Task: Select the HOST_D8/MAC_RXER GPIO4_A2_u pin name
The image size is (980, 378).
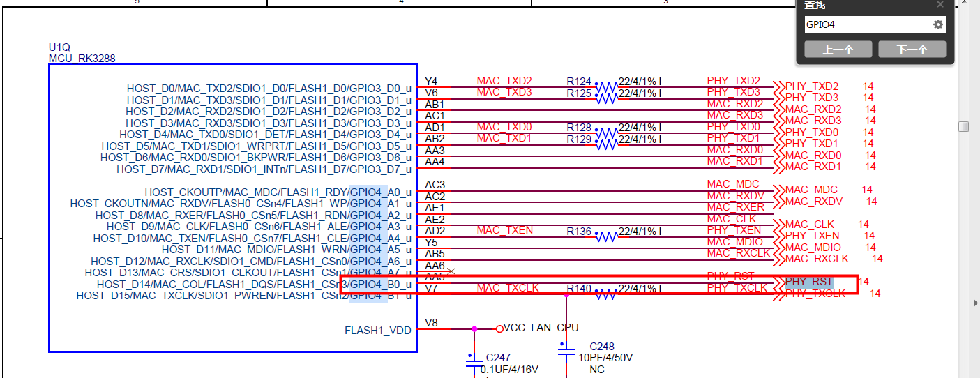Action: point(254,216)
